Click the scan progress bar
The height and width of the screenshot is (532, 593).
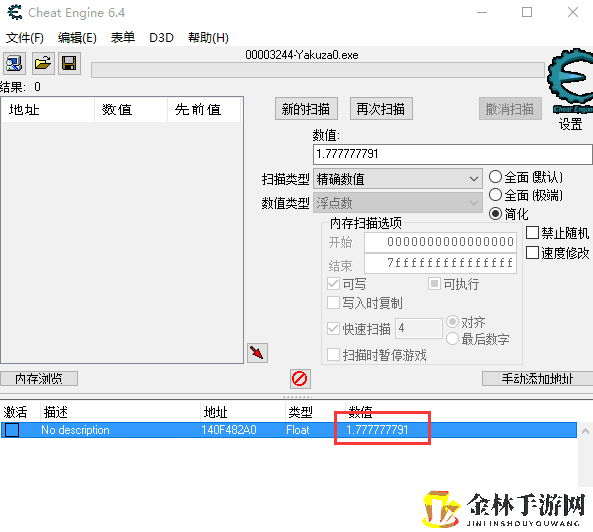click(318, 70)
